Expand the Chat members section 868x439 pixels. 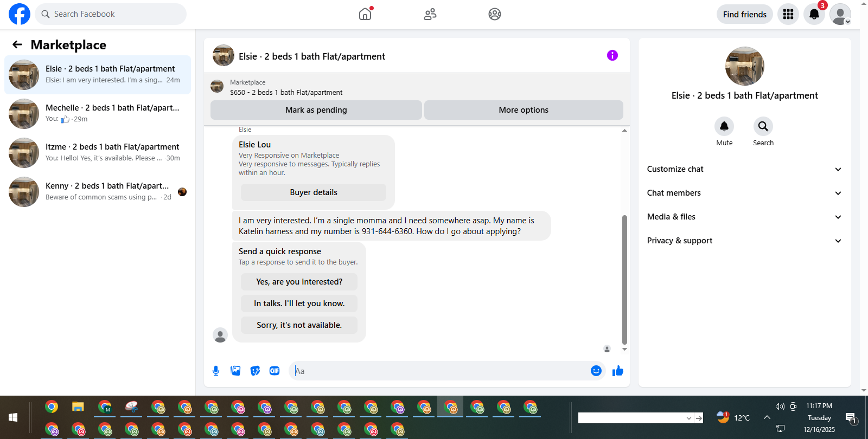pyautogui.click(x=745, y=193)
